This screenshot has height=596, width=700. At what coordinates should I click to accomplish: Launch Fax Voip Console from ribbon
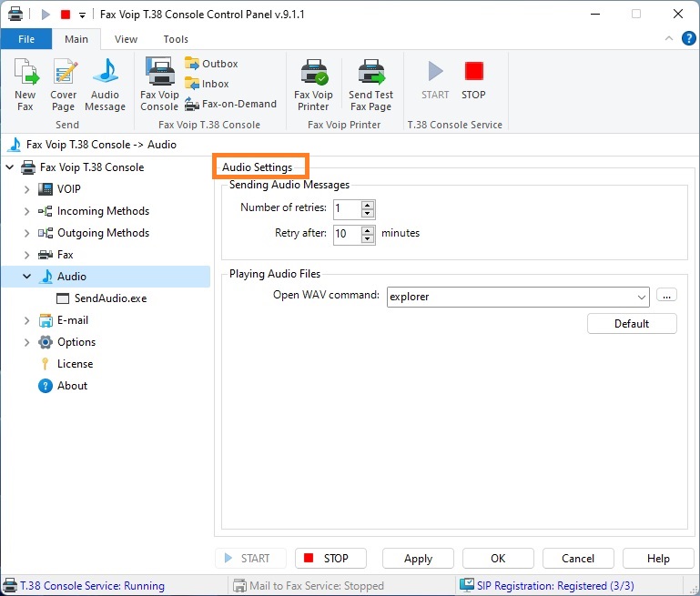tap(159, 85)
